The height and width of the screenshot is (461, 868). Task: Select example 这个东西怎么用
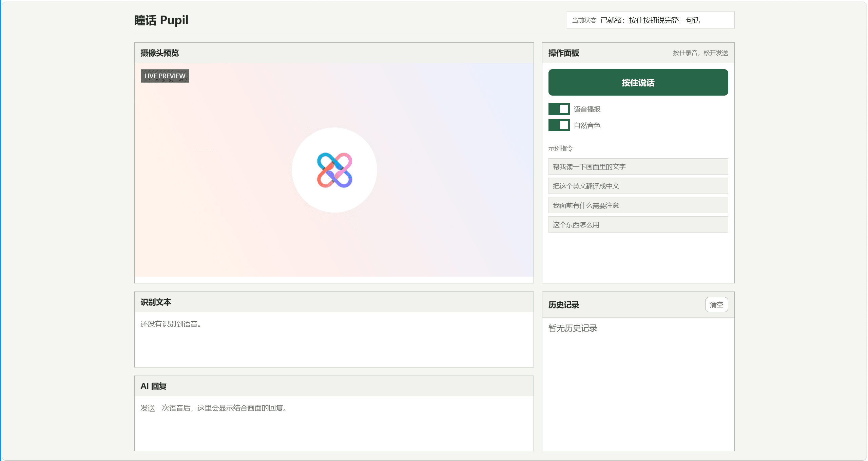coord(638,224)
